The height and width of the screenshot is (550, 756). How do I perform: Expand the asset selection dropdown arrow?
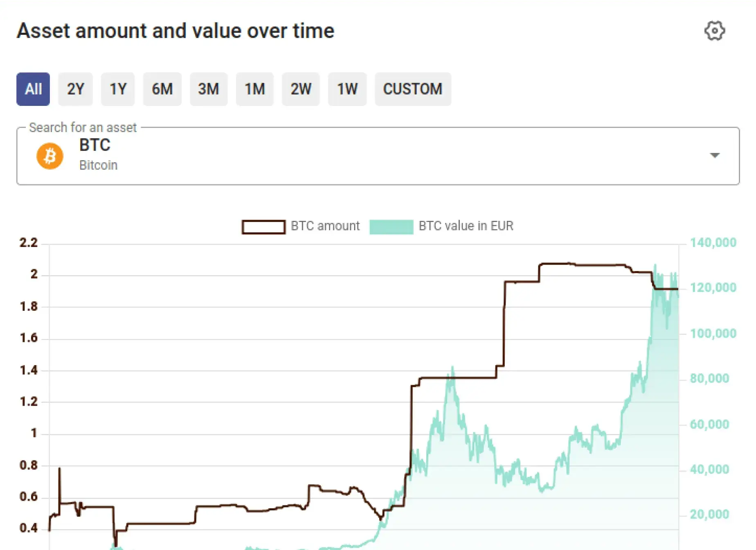(715, 155)
